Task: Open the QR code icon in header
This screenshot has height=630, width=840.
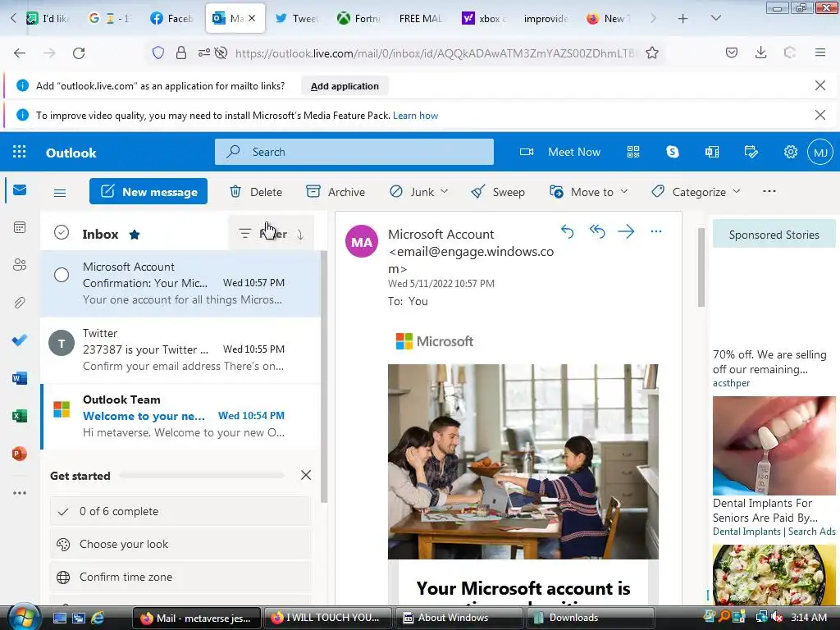Action: click(633, 152)
